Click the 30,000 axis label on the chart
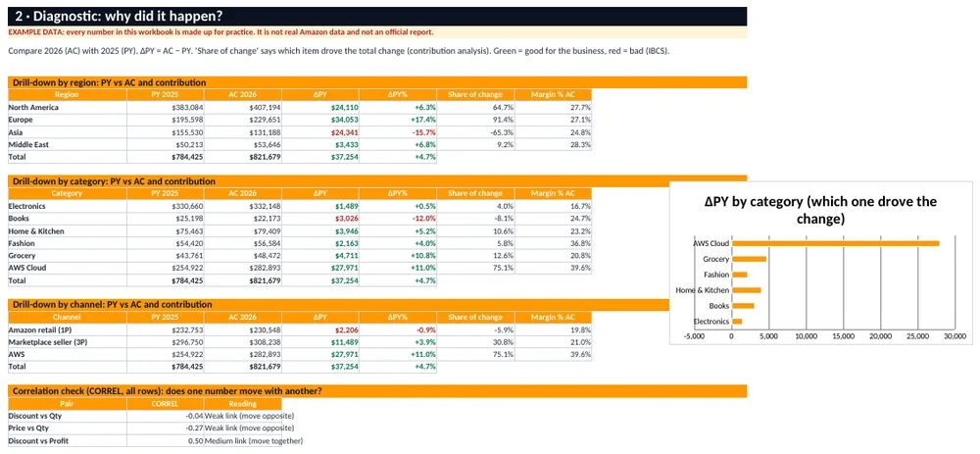 [x=955, y=335]
